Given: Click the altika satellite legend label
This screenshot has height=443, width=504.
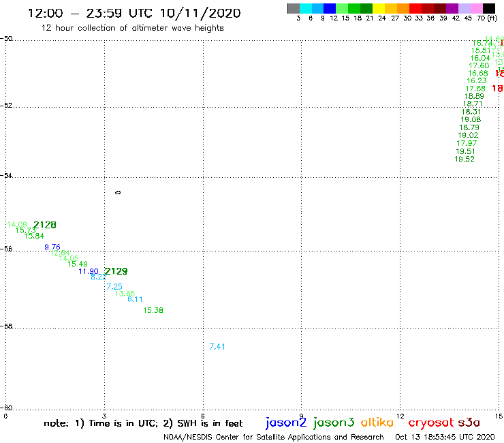Looking at the screenshot, I should click(377, 422).
